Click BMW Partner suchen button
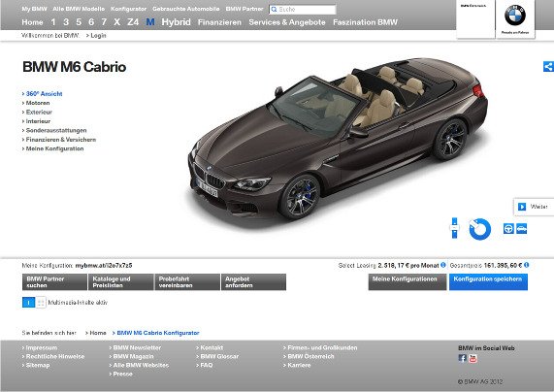This screenshot has height=392, width=554. [54, 281]
